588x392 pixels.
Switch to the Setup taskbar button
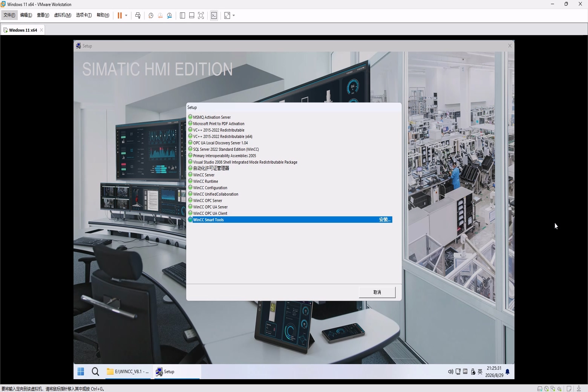coord(176,372)
